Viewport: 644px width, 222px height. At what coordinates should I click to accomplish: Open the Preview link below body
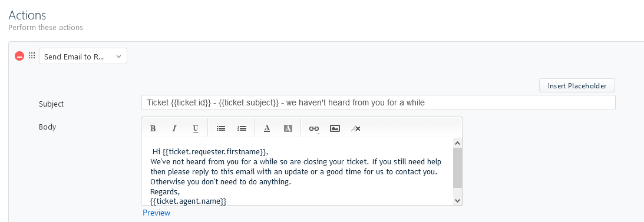coord(157,213)
